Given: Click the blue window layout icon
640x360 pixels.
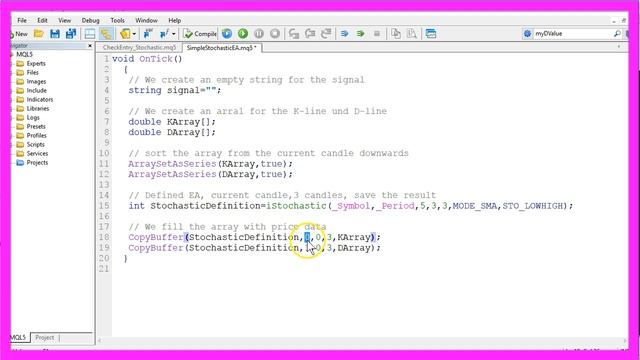Looking at the screenshot, I should coord(431,33).
